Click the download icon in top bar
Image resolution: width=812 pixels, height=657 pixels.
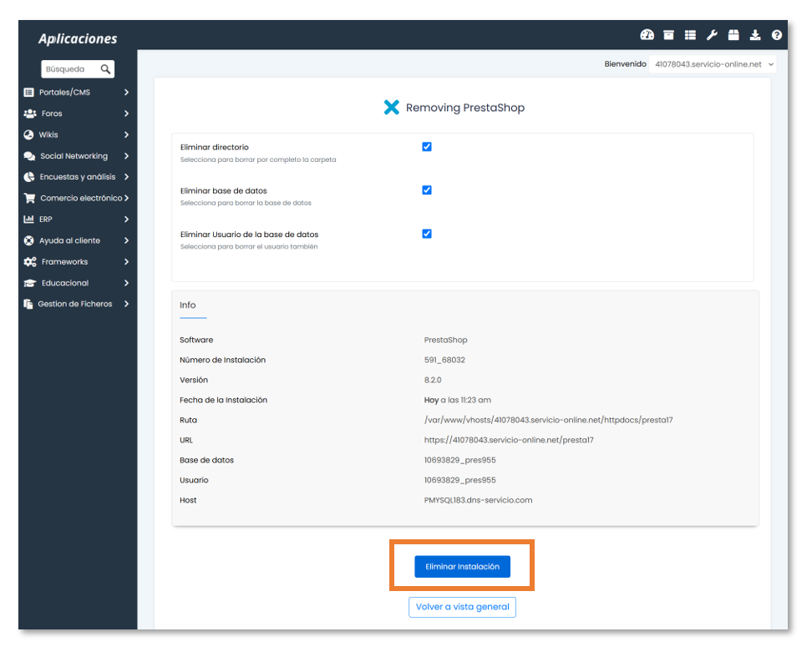(755, 35)
